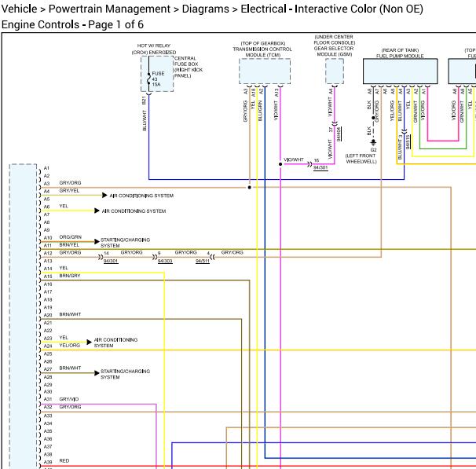Click the ORG/GRN wire label at A10
Image resolution: width=476 pixels, height=469 pixels.
tap(71, 236)
